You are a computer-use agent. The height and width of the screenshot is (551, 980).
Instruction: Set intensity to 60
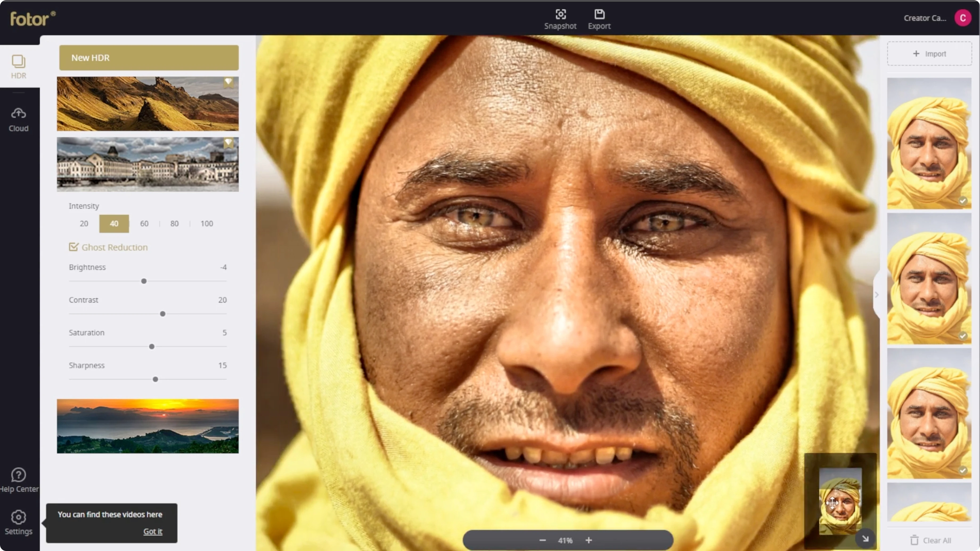[x=144, y=224]
